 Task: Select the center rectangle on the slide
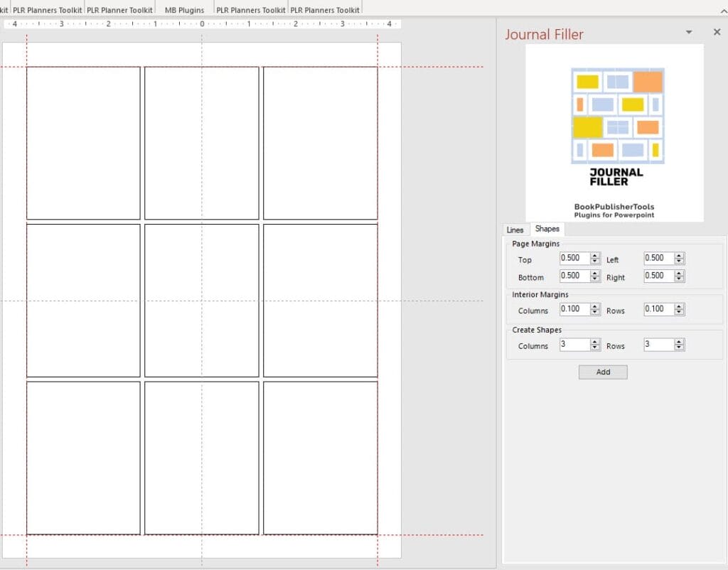coord(201,300)
